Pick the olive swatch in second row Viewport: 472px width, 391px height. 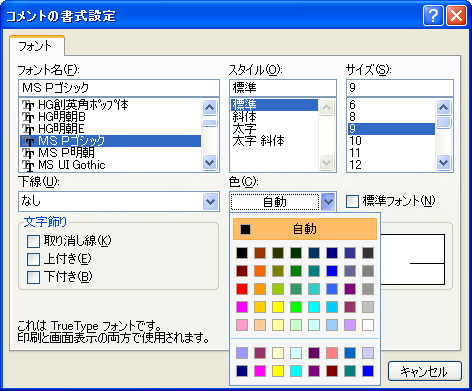(278, 271)
